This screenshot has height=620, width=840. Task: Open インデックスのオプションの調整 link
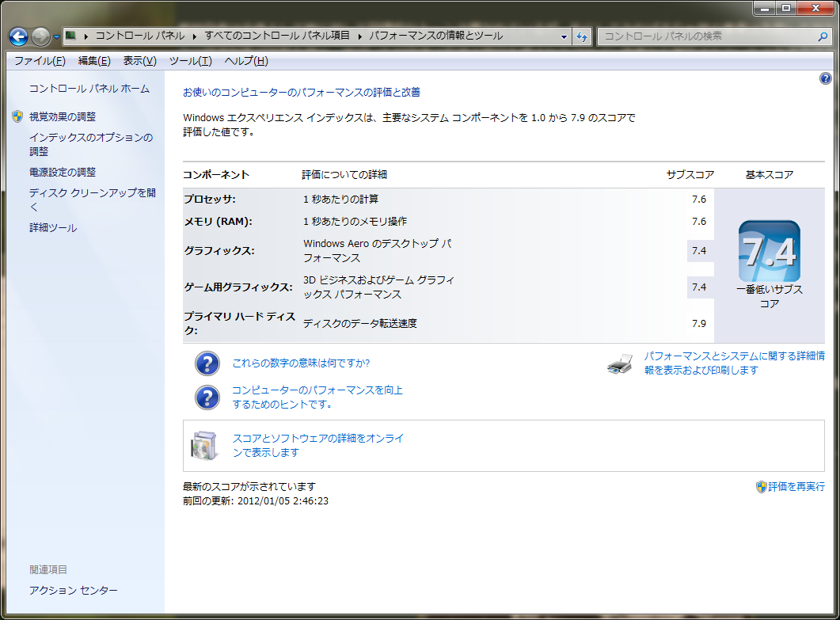(91, 145)
